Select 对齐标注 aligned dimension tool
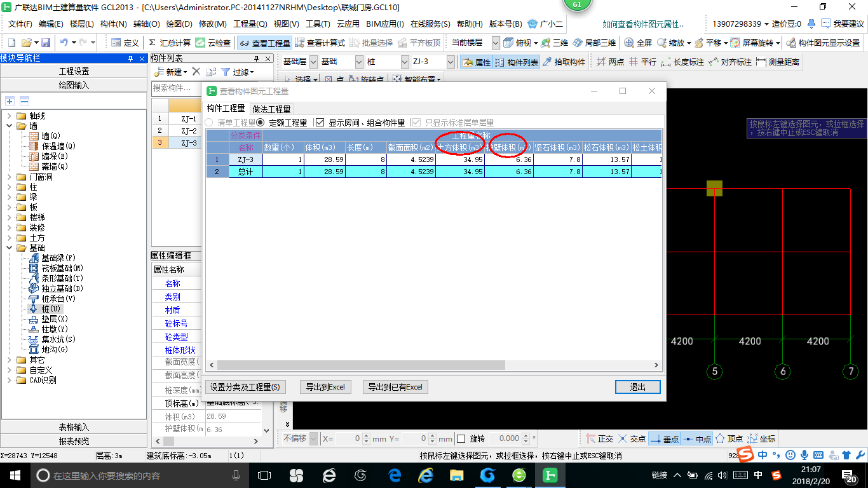This screenshot has height=488, width=868. [729, 62]
